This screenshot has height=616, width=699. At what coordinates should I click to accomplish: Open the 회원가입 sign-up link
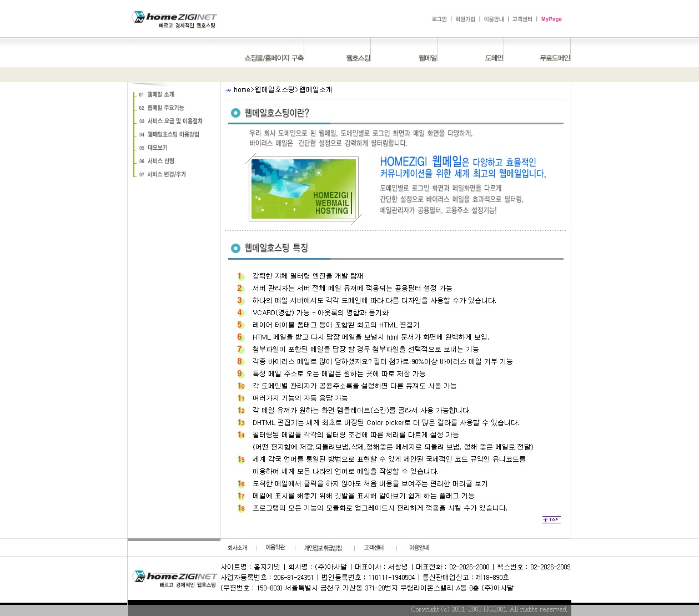(465, 19)
